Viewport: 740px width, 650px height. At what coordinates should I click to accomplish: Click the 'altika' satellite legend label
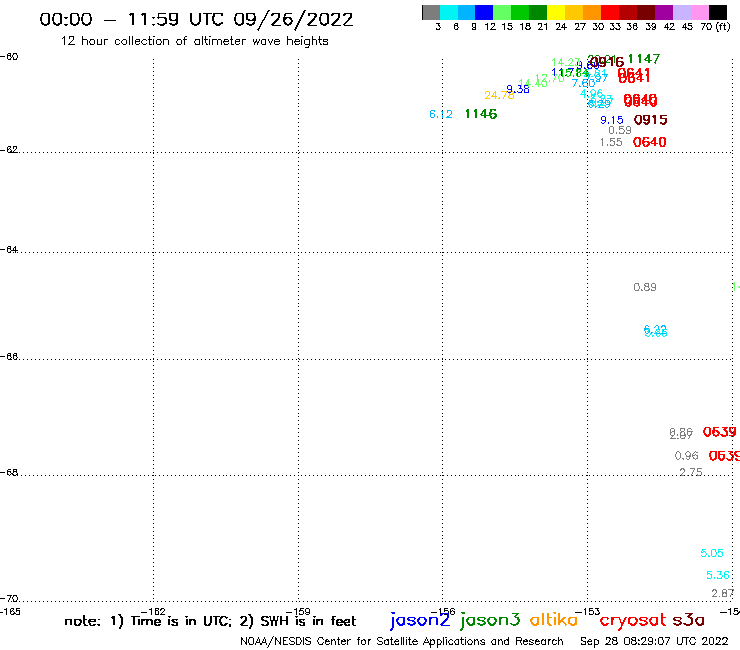point(554,619)
